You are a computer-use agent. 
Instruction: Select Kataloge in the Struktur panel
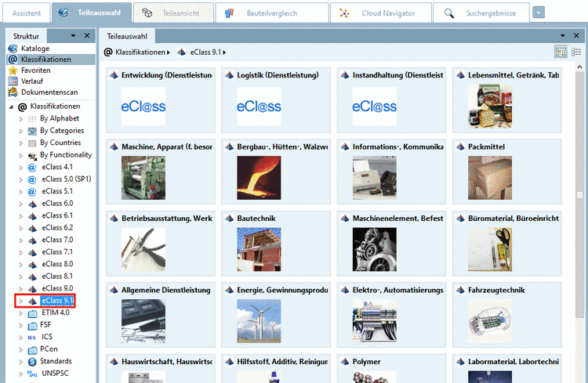point(35,49)
